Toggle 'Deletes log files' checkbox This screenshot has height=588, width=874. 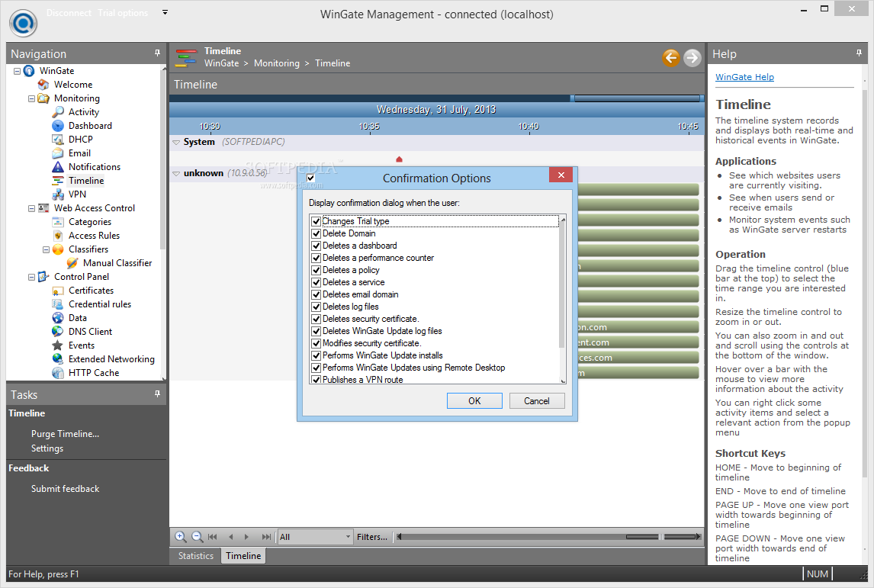316,307
